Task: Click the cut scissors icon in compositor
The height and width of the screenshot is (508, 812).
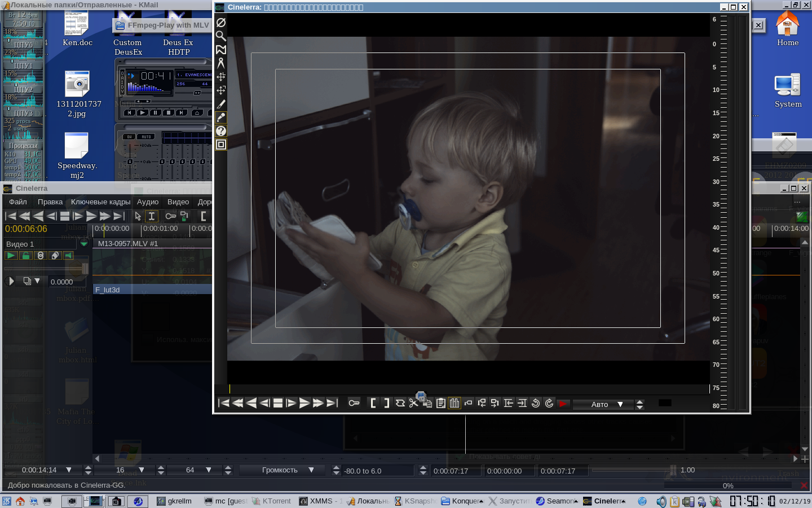Action: pyautogui.click(x=414, y=403)
